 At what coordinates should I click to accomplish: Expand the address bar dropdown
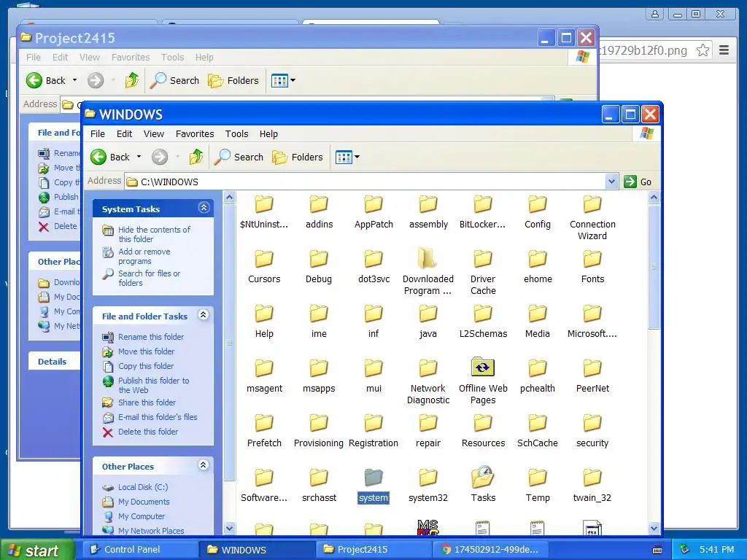611,182
